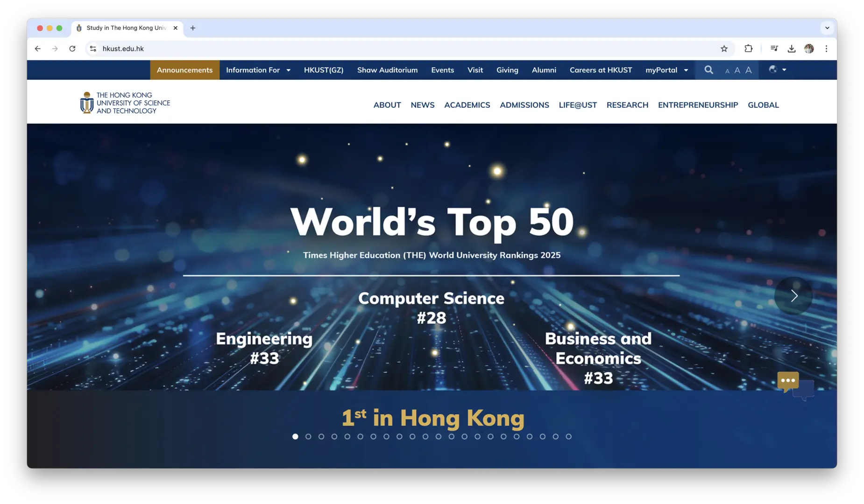Open the ADMISSIONS menu
Viewport: 864px width, 504px height.
pyautogui.click(x=524, y=105)
